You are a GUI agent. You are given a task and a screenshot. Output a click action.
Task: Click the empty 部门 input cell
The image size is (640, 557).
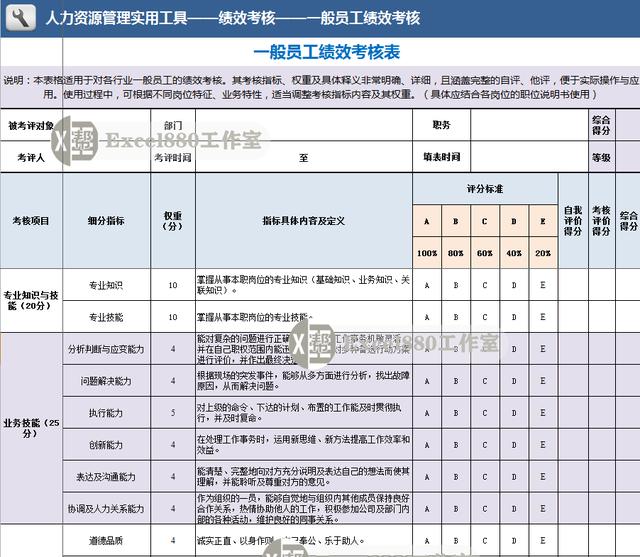click(304, 126)
